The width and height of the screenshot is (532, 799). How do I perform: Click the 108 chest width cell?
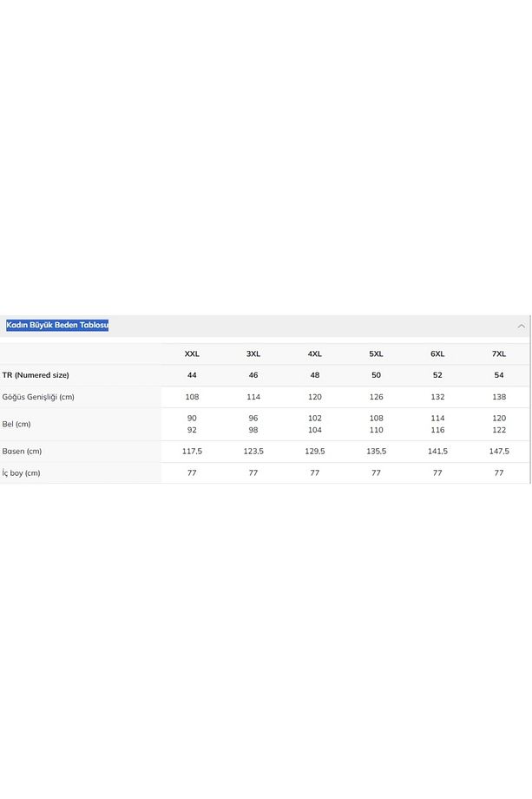[x=192, y=397]
